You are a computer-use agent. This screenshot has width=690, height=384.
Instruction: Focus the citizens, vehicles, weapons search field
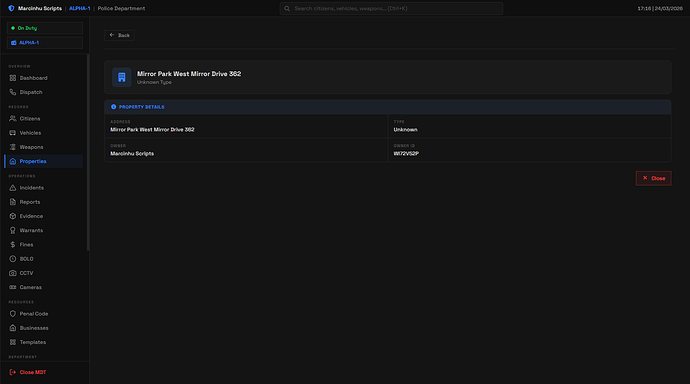(x=391, y=8)
